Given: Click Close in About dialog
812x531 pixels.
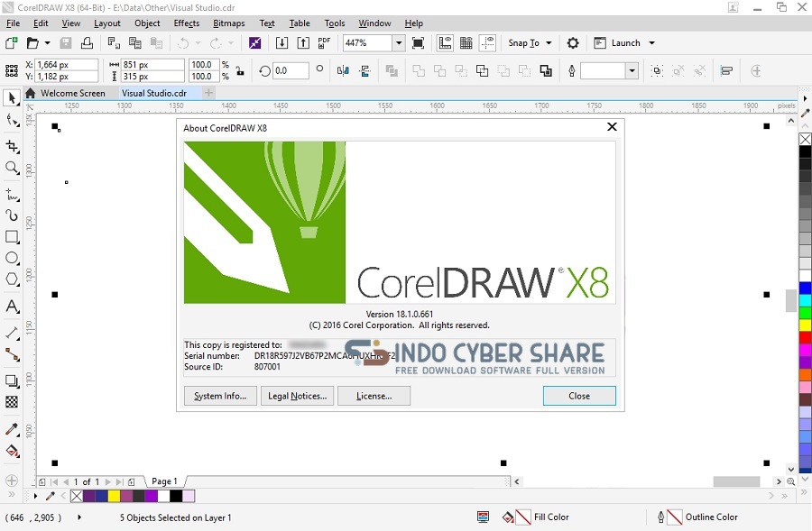Looking at the screenshot, I should [579, 396].
